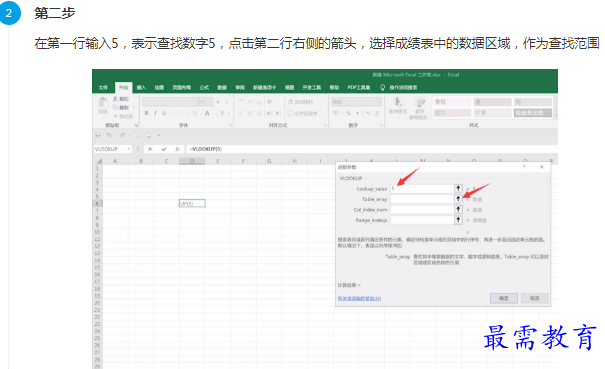Image resolution: width=605 pixels, height=369 pixels.
Task: Click the select-all corner triangle of the sheet
Action: point(99,161)
